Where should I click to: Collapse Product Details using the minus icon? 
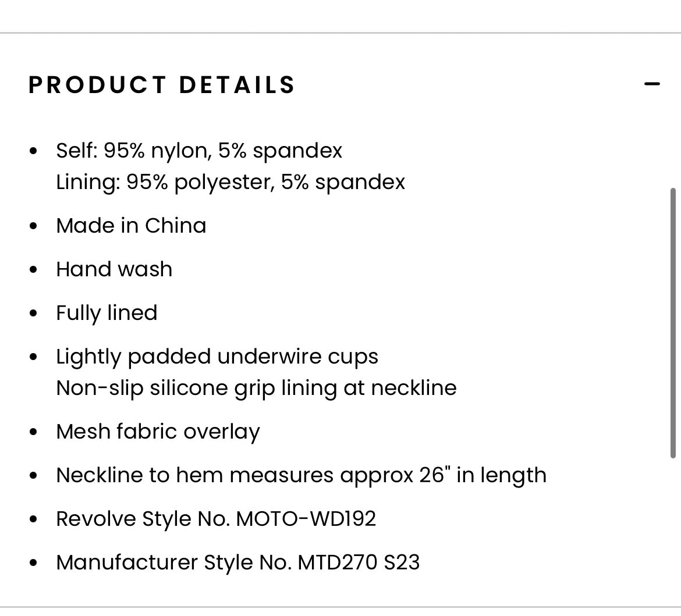652,84
